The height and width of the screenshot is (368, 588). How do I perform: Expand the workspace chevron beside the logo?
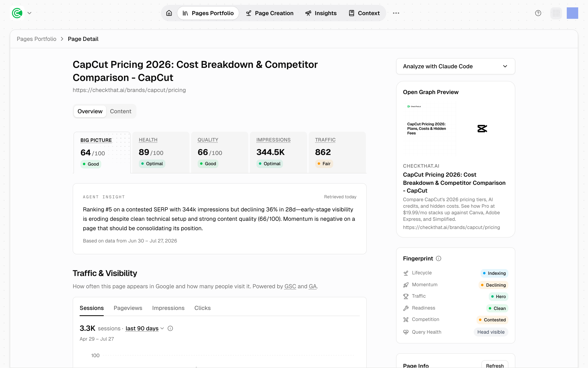tap(29, 13)
